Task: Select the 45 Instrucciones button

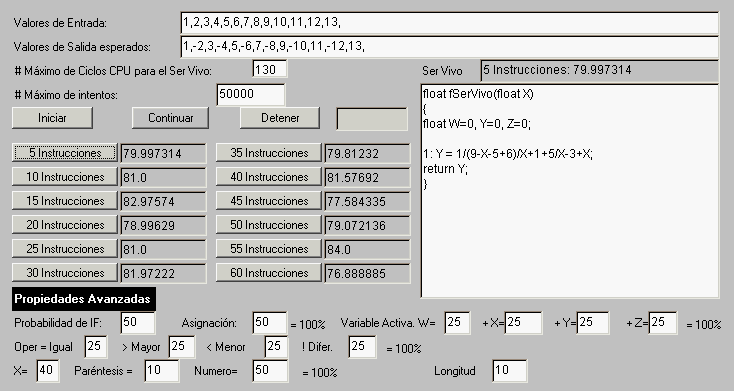Action: (269, 201)
